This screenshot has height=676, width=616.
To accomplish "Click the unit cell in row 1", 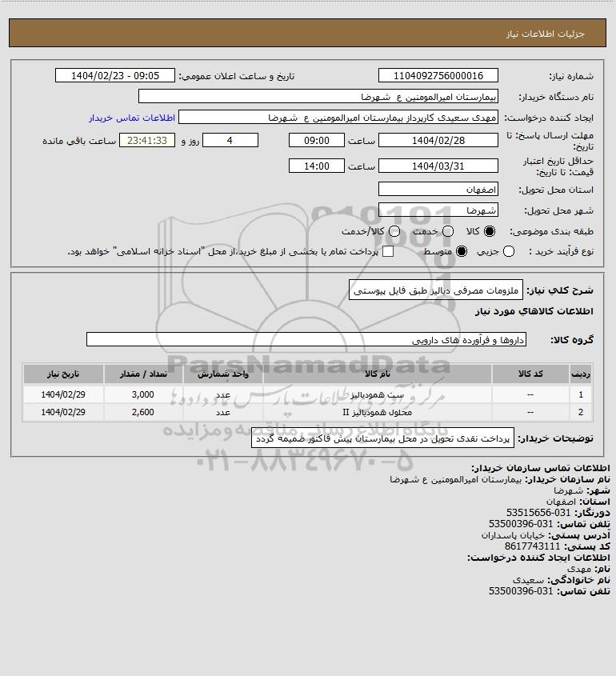I will [x=223, y=394].
